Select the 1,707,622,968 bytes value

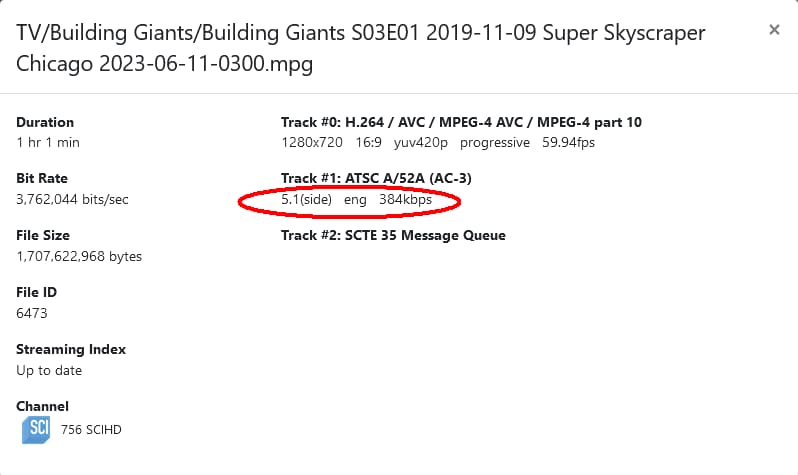tap(79, 256)
